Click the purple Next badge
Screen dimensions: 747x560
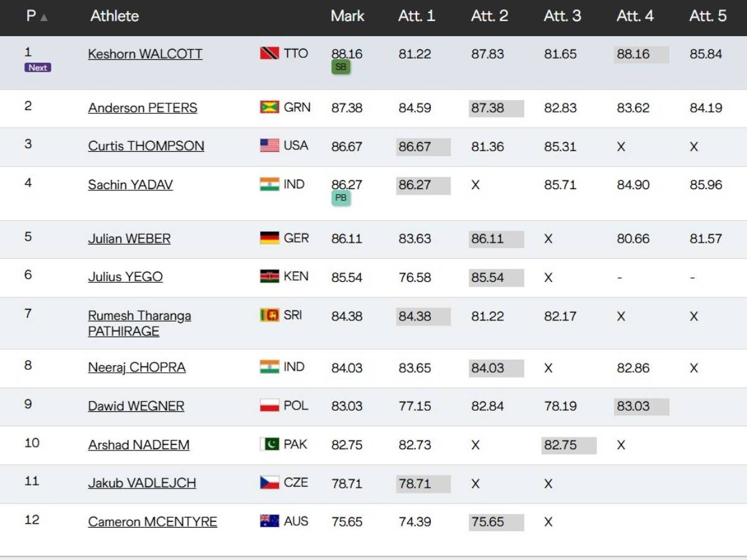coord(37,68)
